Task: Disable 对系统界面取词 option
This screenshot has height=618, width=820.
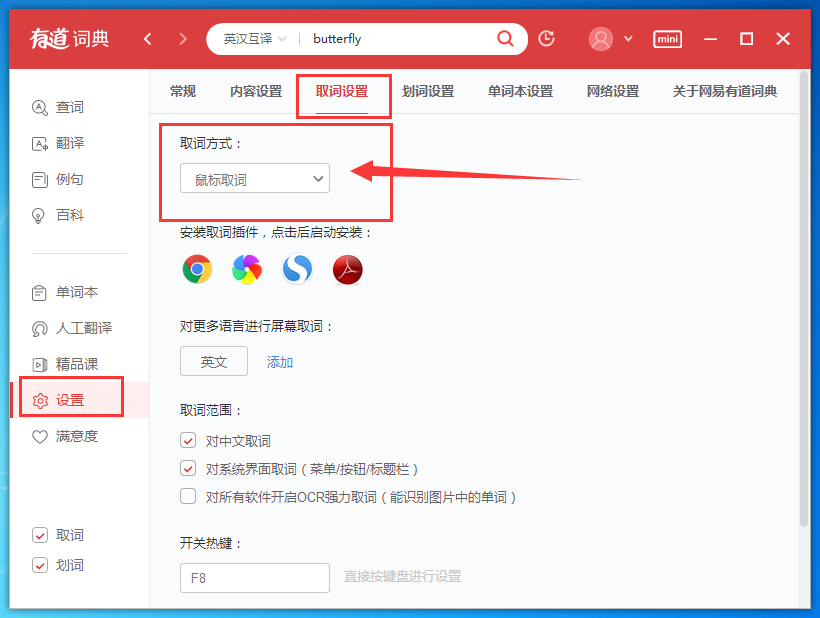Action: coord(188,468)
